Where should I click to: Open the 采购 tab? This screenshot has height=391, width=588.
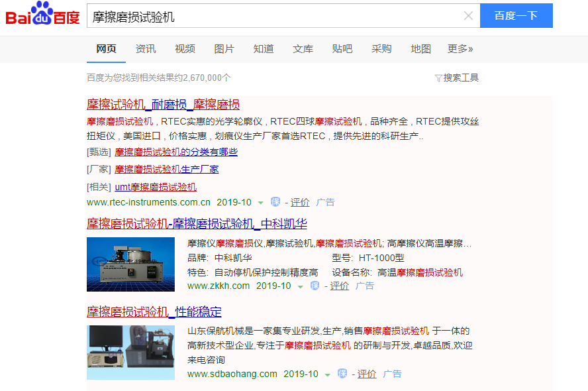381,49
